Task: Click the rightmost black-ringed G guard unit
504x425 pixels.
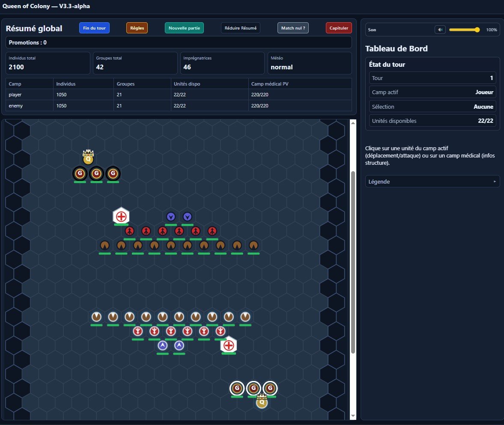Action: click(113, 174)
